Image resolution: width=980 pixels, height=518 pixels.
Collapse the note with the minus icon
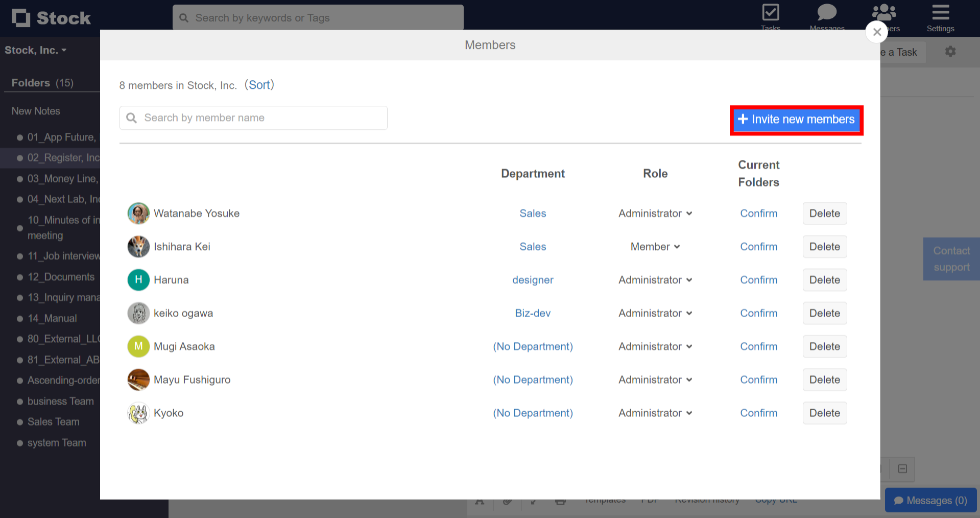[x=902, y=469]
